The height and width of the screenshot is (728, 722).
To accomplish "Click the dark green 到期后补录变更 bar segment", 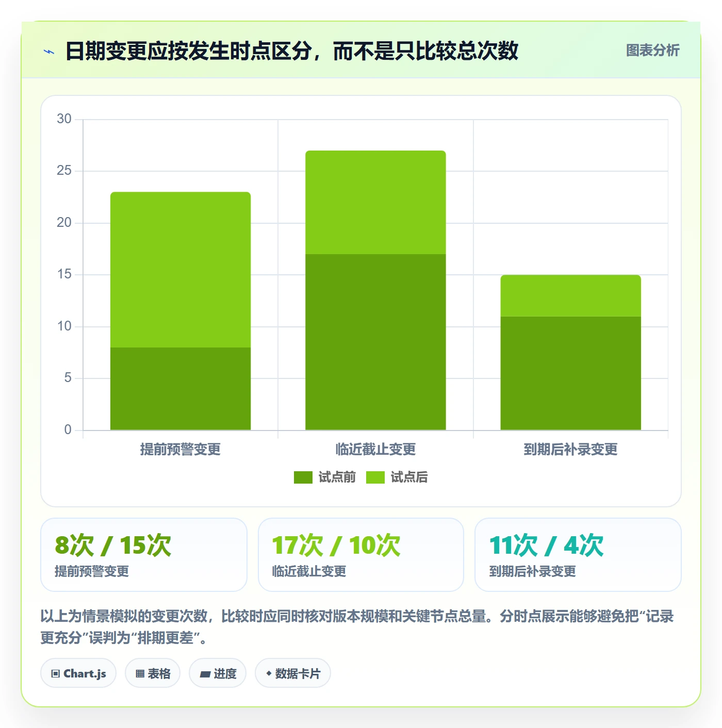I will click(570, 373).
